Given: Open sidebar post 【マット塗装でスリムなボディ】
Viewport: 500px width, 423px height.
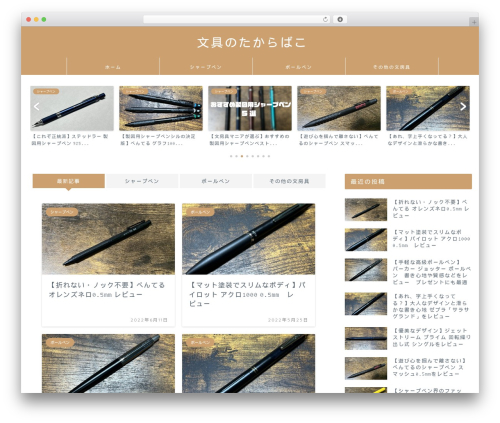Looking at the screenshot, I should [431, 239].
